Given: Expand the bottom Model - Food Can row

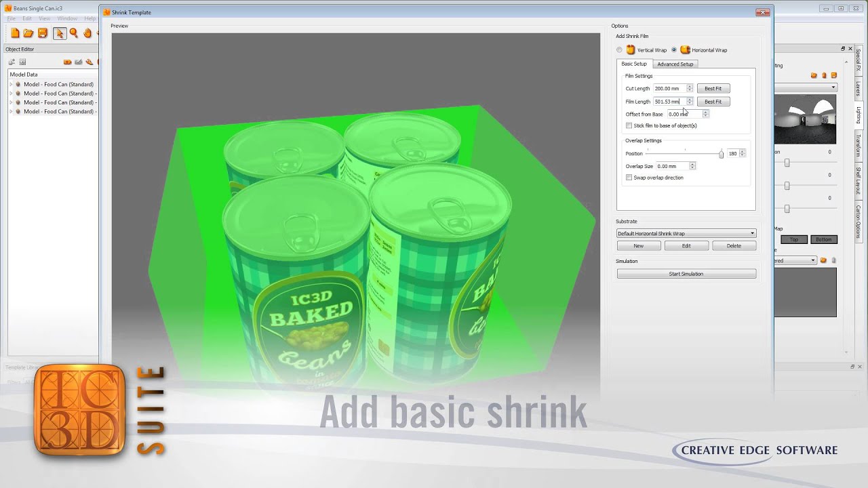Looking at the screenshot, I should 11,111.
